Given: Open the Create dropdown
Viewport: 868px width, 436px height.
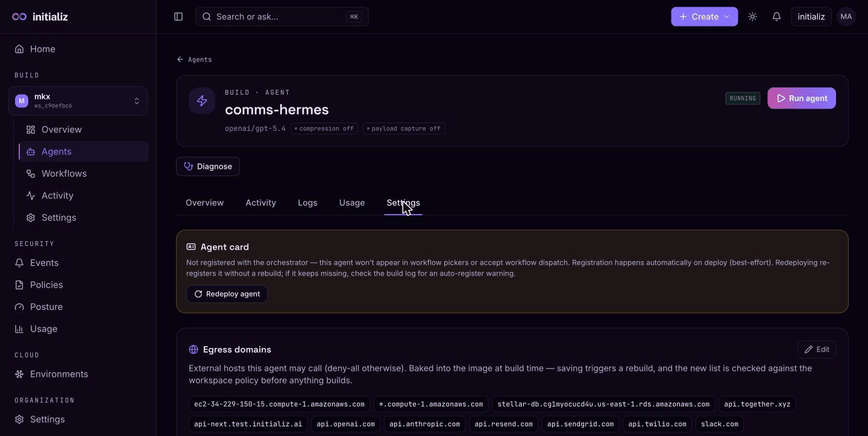Looking at the screenshot, I should 705,16.
